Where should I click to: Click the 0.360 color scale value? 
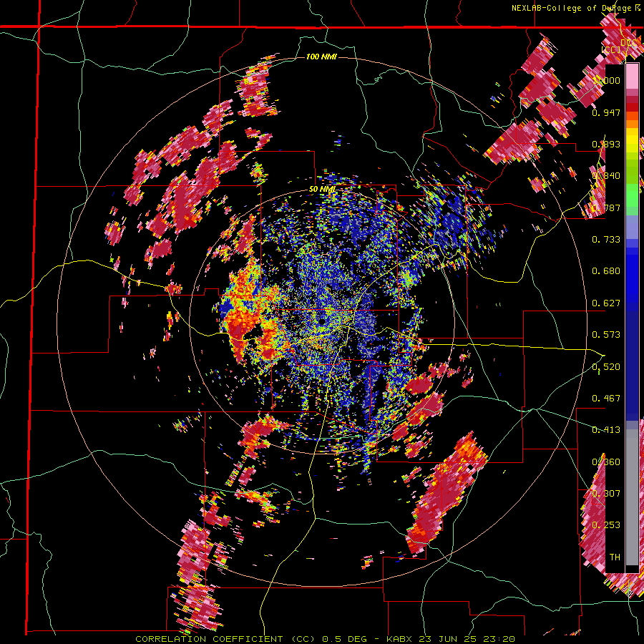coord(606,462)
